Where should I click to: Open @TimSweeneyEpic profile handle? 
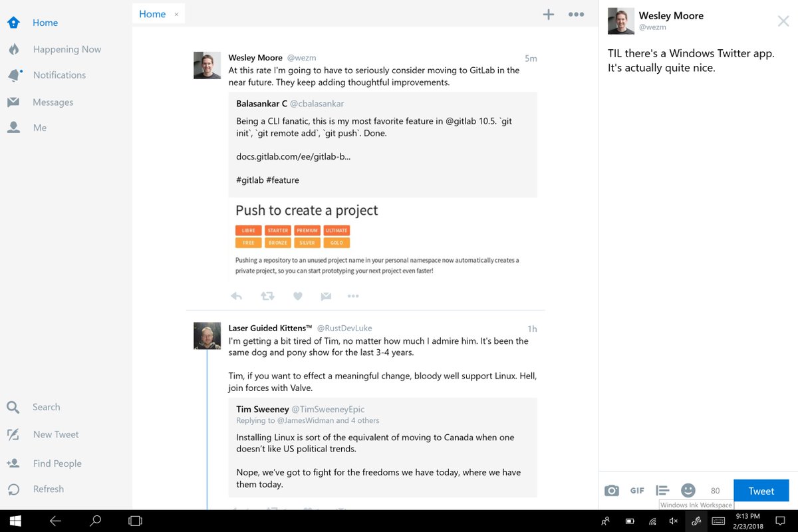330,409
